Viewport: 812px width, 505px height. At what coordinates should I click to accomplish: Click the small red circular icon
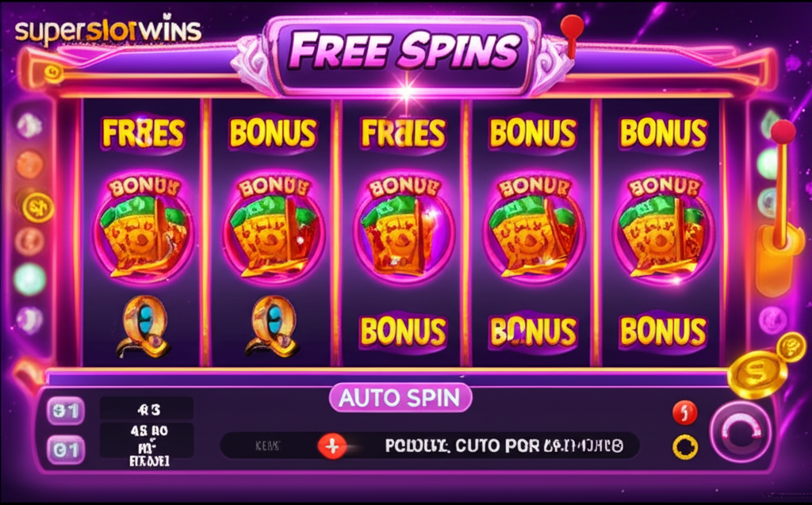tap(684, 413)
